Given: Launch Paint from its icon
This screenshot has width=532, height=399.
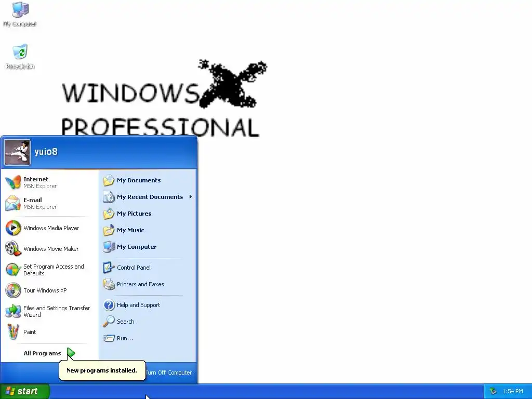Looking at the screenshot, I should (x=13, y=332).
